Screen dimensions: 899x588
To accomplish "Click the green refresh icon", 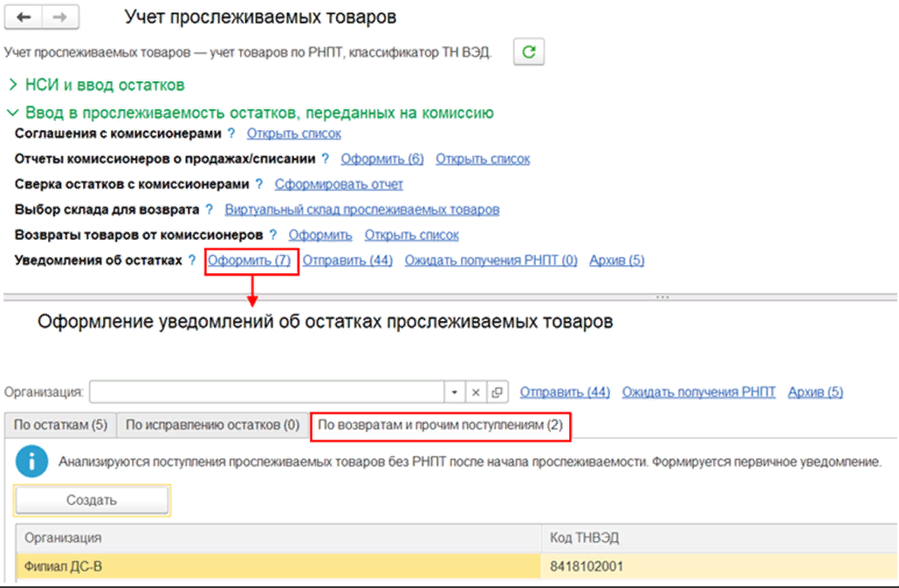I will tap(528, 52).
